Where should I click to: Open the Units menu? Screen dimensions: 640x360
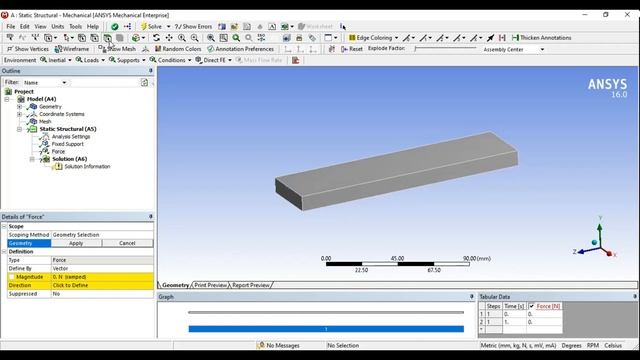[x=58, y=27]
